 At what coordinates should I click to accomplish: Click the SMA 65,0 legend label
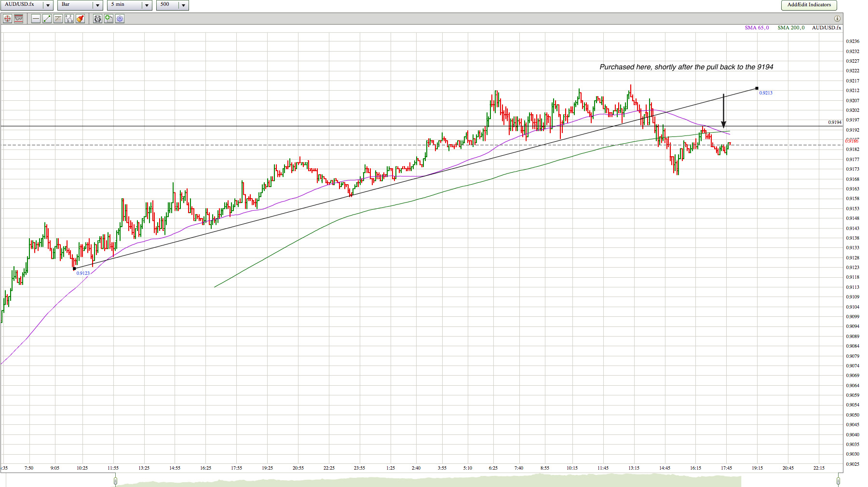(x=757, y=28)
